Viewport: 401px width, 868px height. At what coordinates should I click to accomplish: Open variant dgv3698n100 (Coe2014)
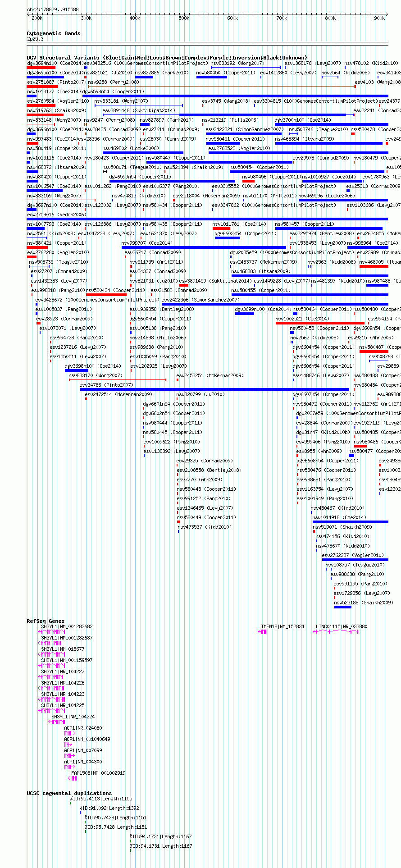tap(93, 366)
